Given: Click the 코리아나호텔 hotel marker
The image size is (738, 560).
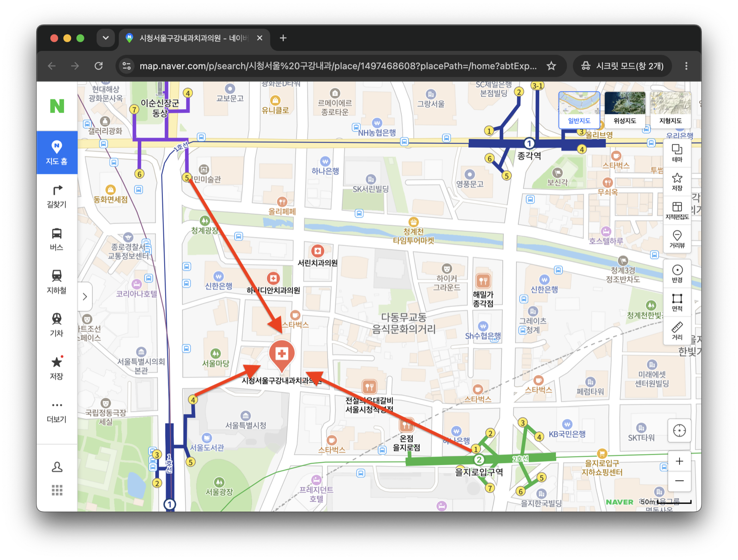Looking at the screenshot, I should 137,284.
